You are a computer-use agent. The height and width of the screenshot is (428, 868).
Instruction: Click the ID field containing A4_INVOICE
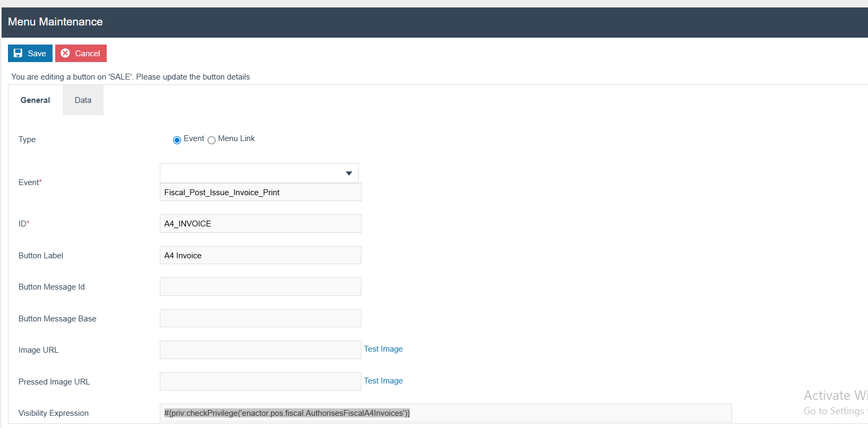click(260, 224)
